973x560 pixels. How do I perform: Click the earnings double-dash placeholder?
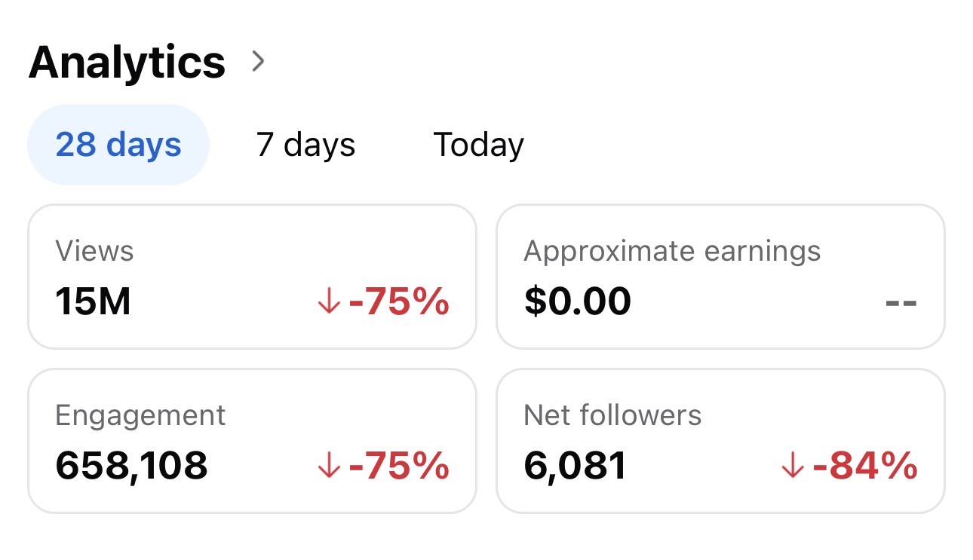(x=901, y=303)
